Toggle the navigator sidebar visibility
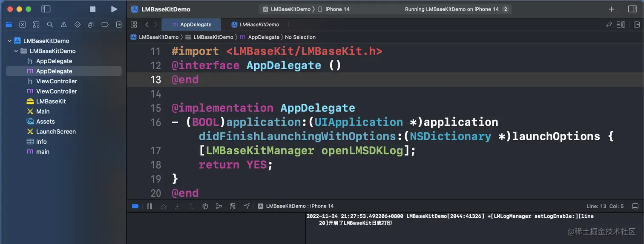This screenshot has height=244, width=644. pos(46,9)
